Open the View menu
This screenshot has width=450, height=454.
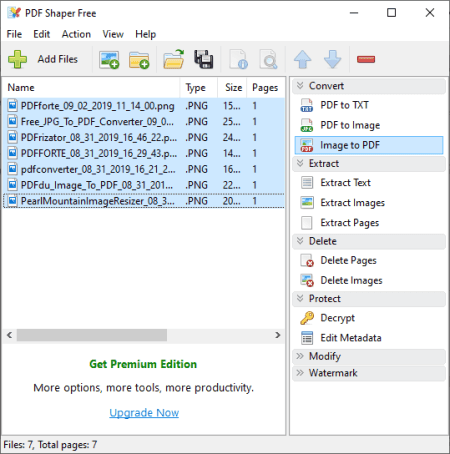pos(113,34)
